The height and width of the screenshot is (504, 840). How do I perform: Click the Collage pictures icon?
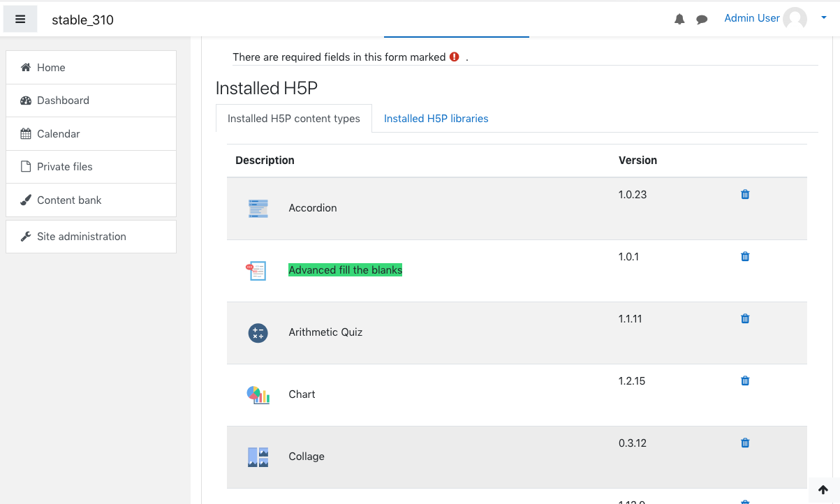point(258,457)
